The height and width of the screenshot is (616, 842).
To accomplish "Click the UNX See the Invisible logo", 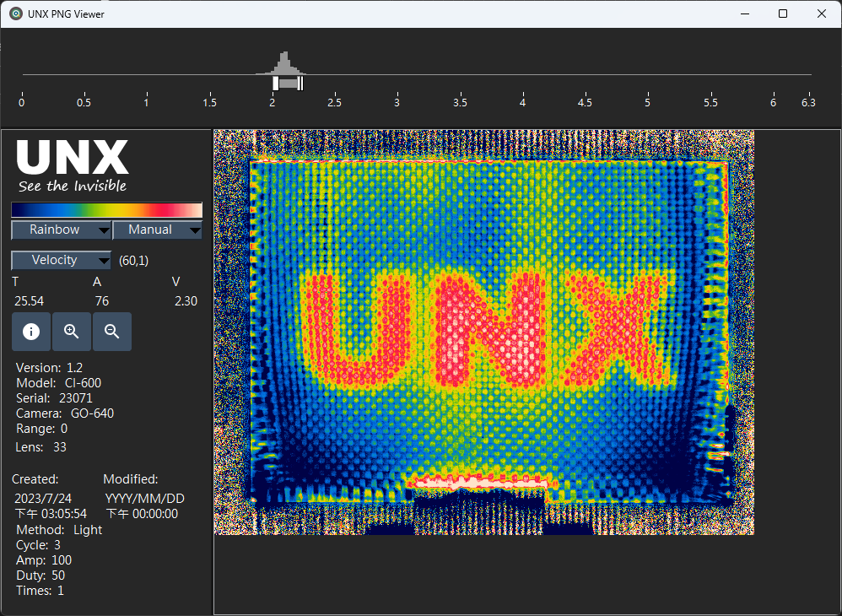I will point(73,165).
